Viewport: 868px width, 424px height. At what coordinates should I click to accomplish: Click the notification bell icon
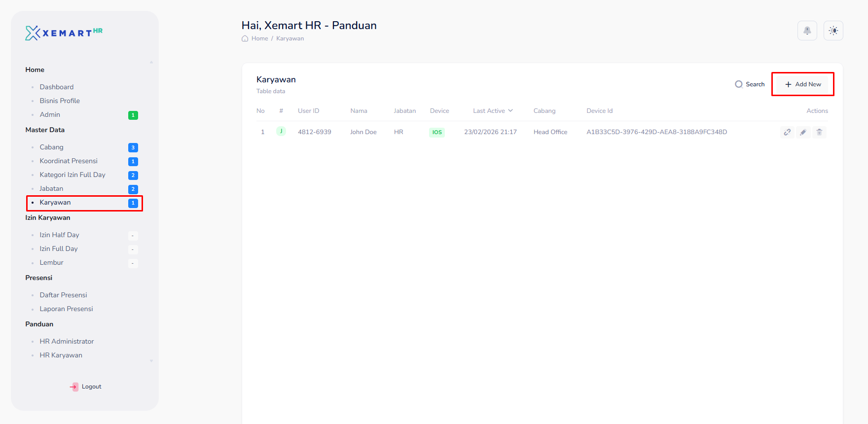point(807,31)
